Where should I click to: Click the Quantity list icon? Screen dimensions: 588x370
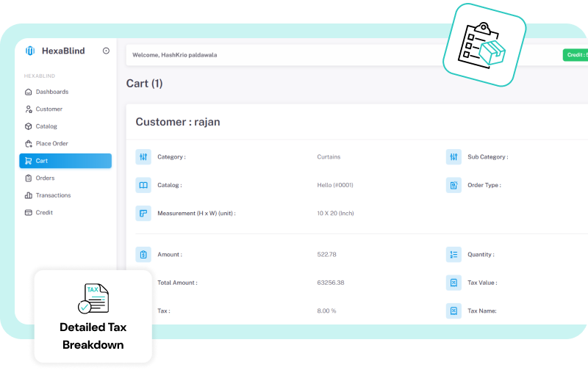tap(453, 255)
